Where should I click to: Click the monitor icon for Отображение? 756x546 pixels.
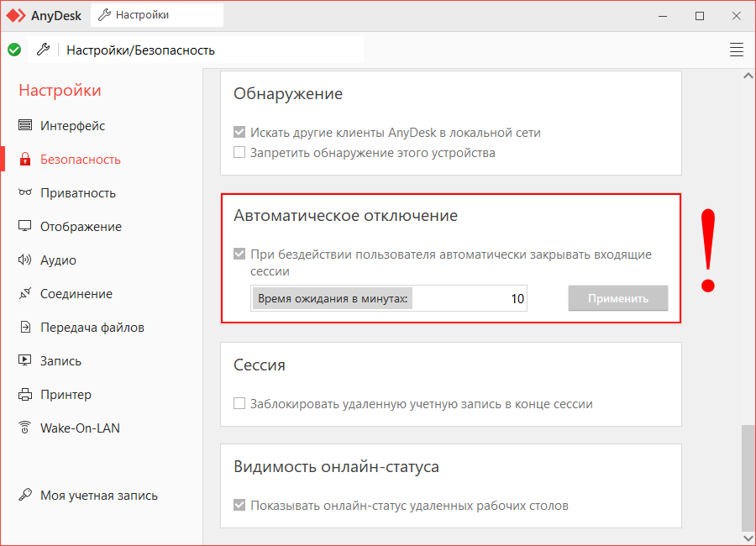(25, 227)
